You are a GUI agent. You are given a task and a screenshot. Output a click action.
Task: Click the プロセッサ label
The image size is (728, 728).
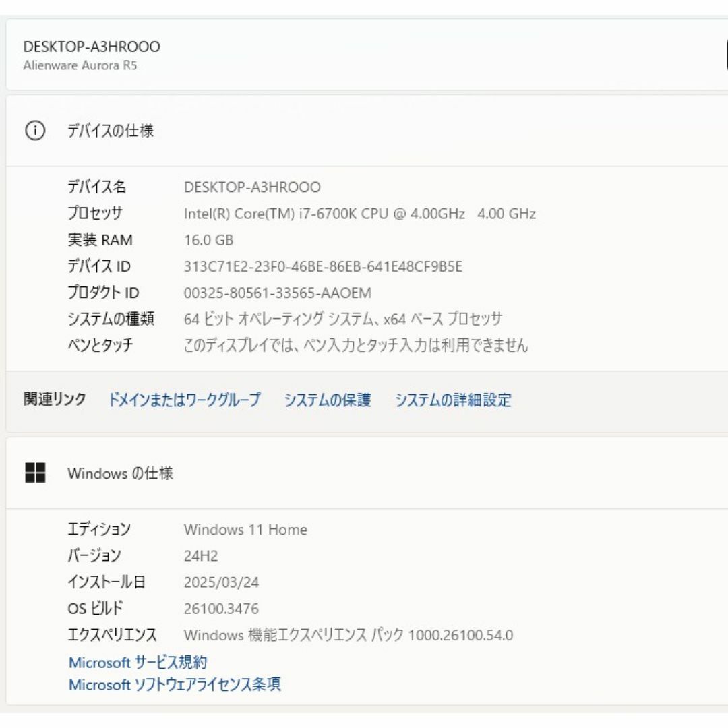(x=95, y=213)
